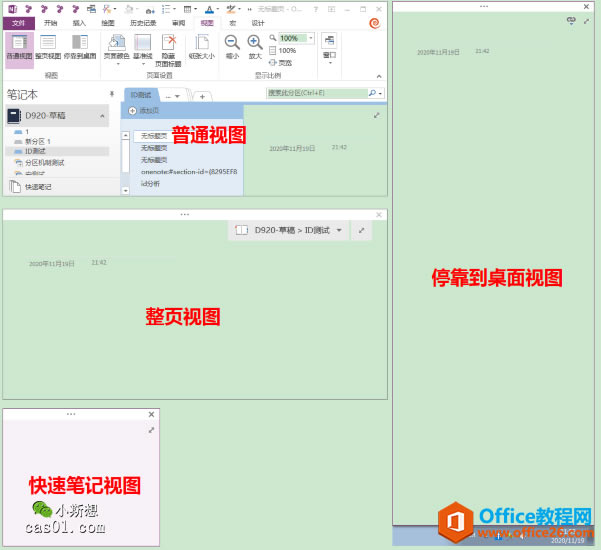Click the 100% zoom reset button
The height and width of the screenshot is (550, 601).
click(283, 51)
